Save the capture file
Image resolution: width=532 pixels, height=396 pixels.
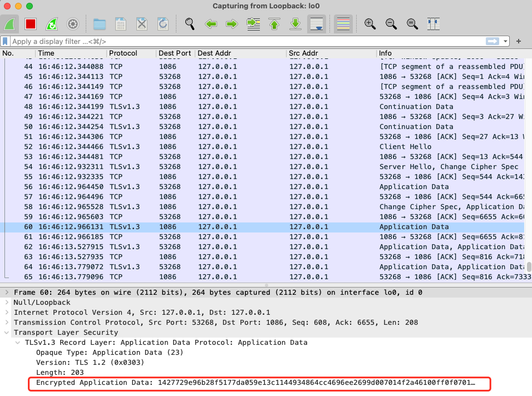coord(120,24)
